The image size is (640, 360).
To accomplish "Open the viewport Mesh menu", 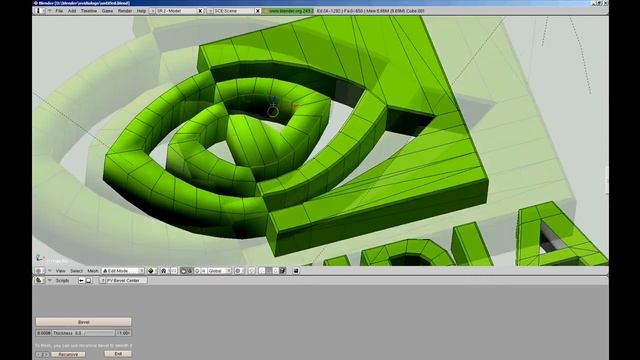I will point(92,271).
